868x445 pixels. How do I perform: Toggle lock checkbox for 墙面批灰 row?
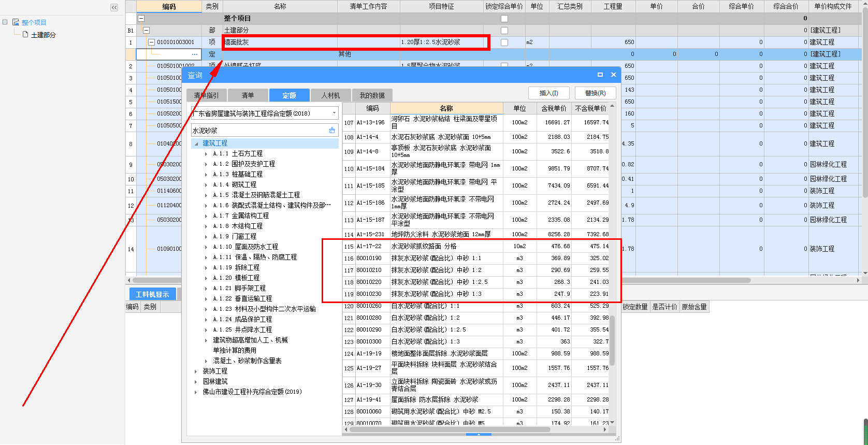[x=504, y=42]
